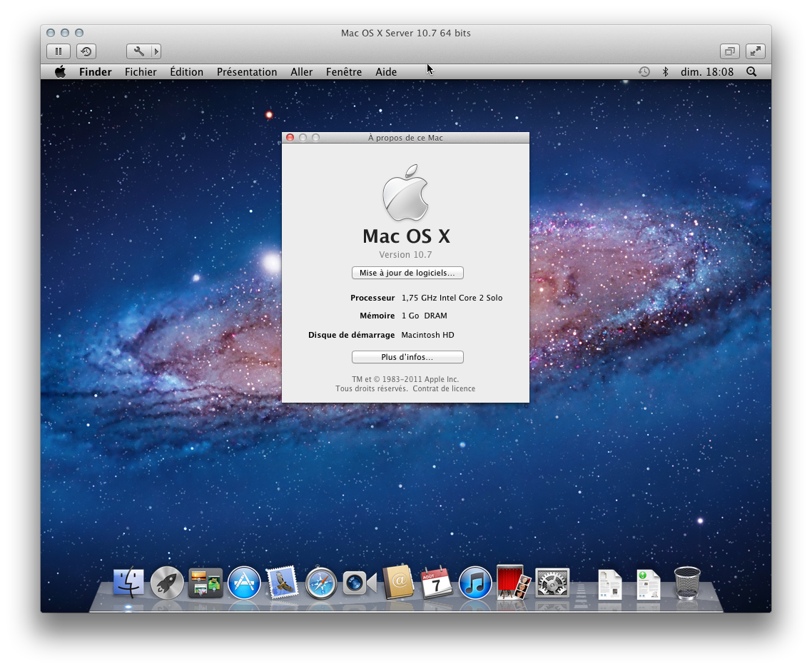Open the snapshot clock button in VM toolbar
The image size is (812, 669).
point(86,51)
